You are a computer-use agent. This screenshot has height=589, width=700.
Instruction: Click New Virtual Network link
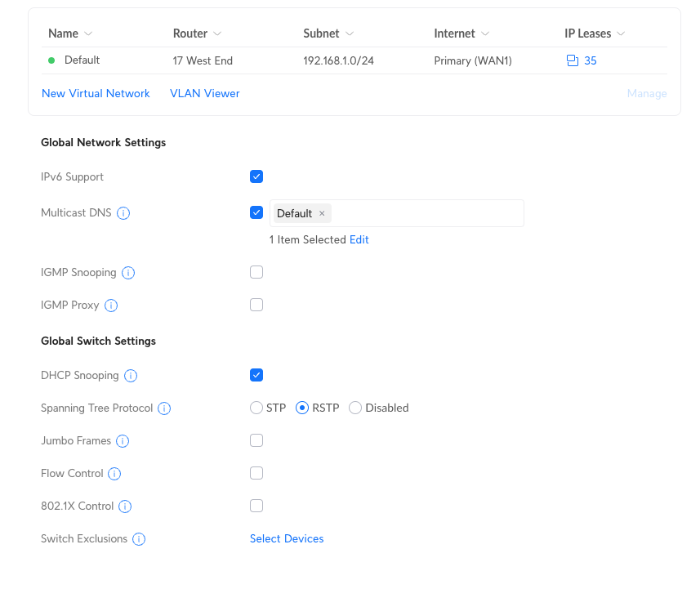[96, 93]
